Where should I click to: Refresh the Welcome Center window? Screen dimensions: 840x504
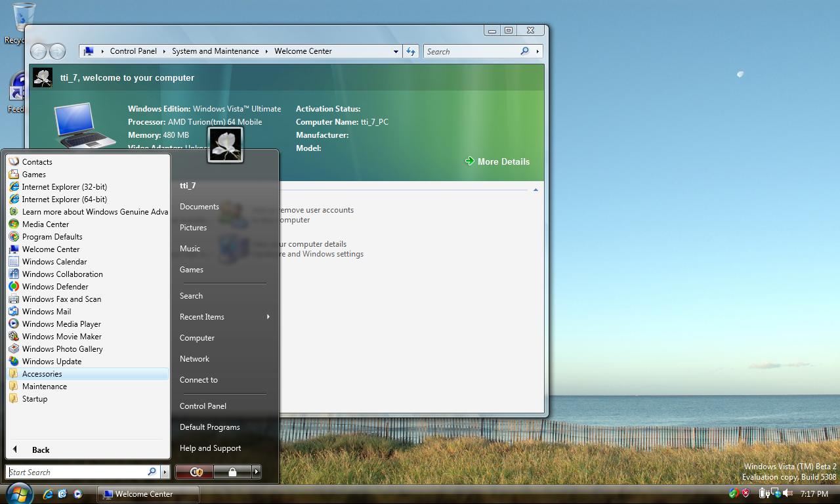coord(411,51)
